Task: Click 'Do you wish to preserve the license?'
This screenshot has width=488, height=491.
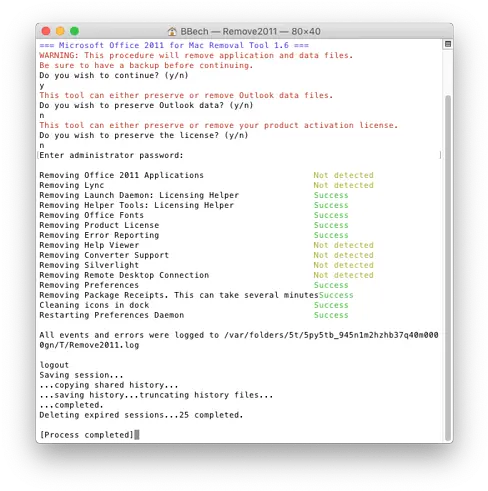Action: tap(144, 135)
